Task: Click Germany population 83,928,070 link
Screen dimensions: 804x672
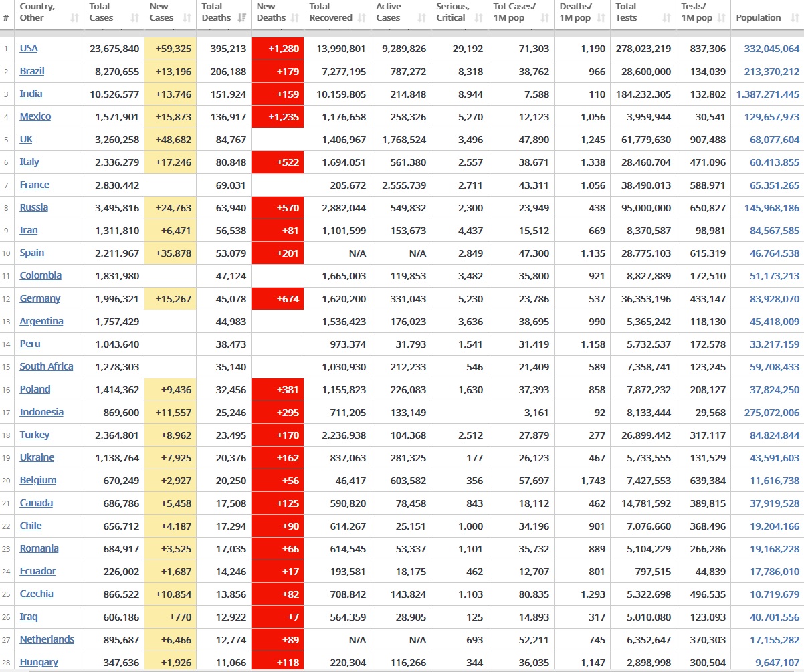Action: click(775, 299)
